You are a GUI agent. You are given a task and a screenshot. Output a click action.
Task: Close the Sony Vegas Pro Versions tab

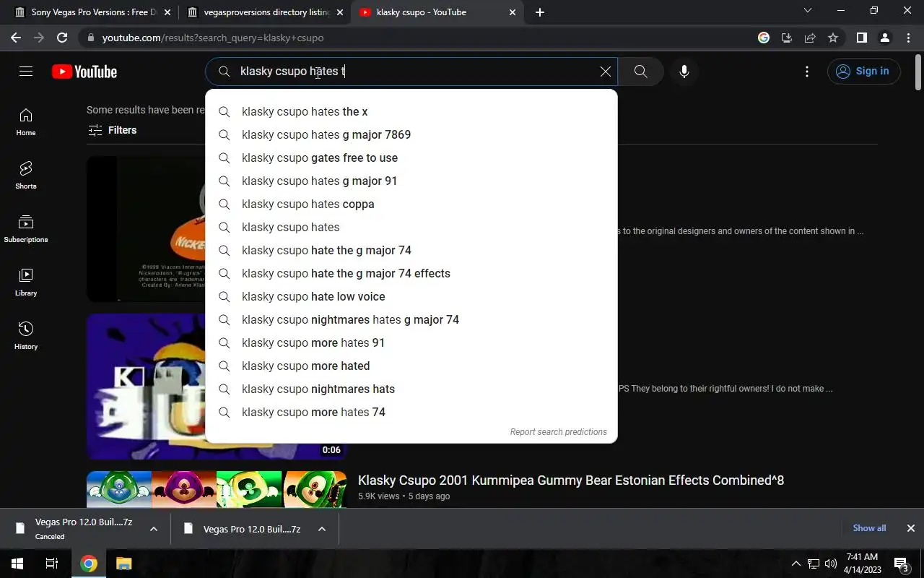167,12
